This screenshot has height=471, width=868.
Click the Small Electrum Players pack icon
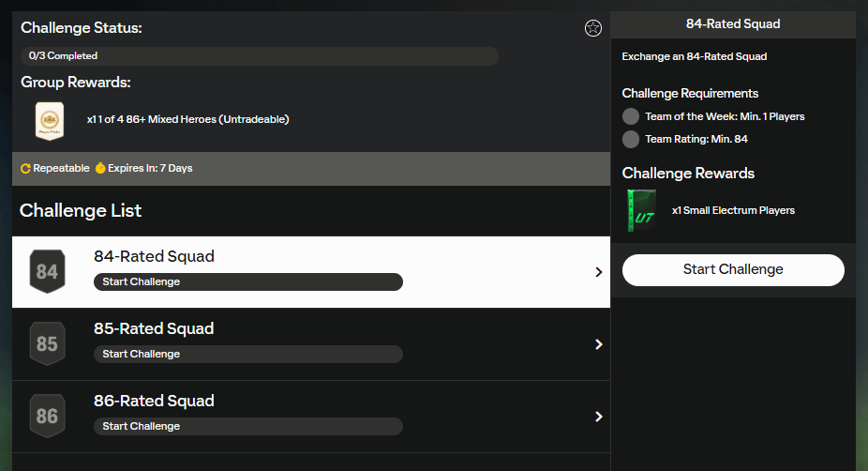point(641,210)
